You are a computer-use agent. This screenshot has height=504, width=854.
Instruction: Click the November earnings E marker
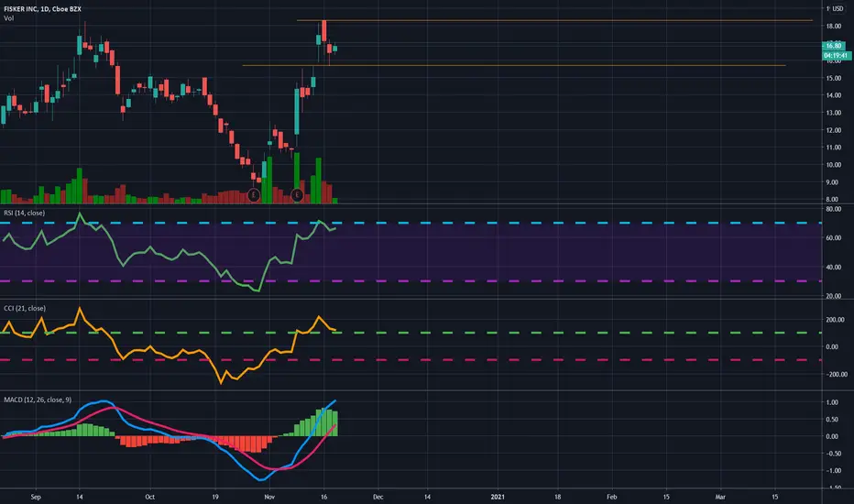point(297,194)
